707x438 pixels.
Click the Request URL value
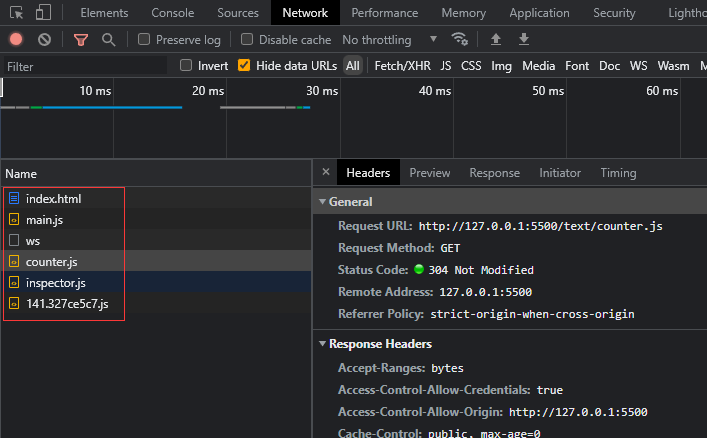(x=540, y=226)
